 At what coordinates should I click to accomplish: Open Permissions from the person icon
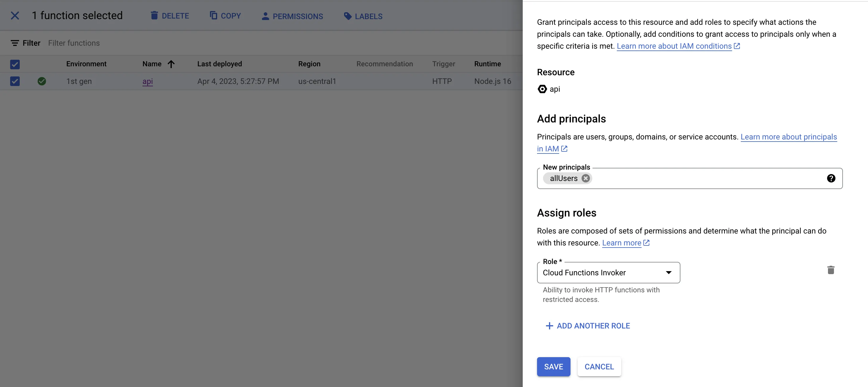tap(265, 16)
